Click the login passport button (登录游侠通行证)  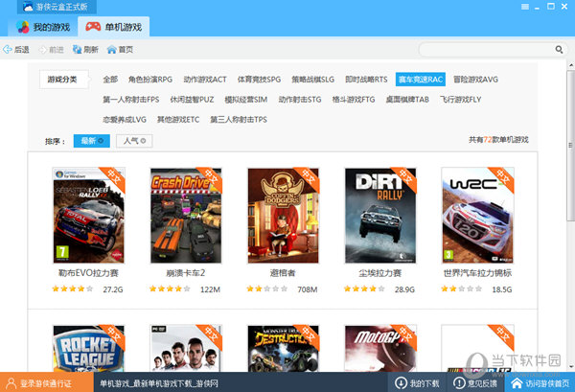(x=47, y=383)
